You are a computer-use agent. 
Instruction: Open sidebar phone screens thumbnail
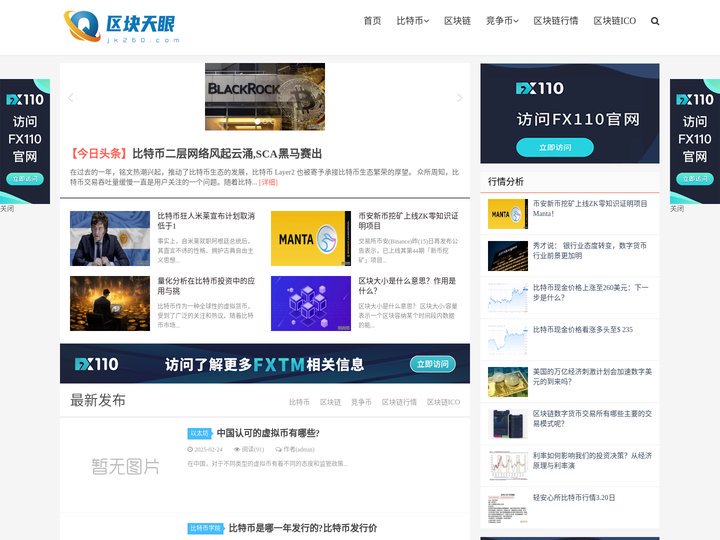(x=508, y=424)
